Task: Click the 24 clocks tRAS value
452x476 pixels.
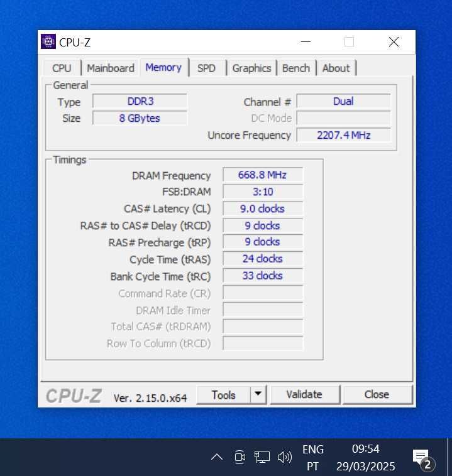Action: [262, 259]
